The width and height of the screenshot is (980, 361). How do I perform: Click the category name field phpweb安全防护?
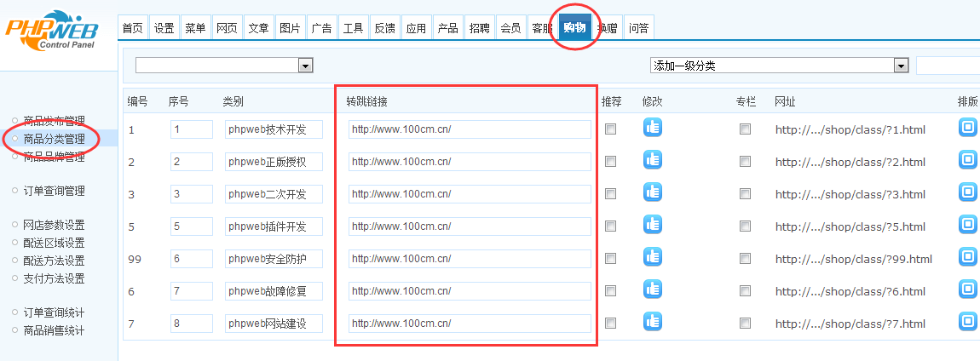click(x=274, y=259)
